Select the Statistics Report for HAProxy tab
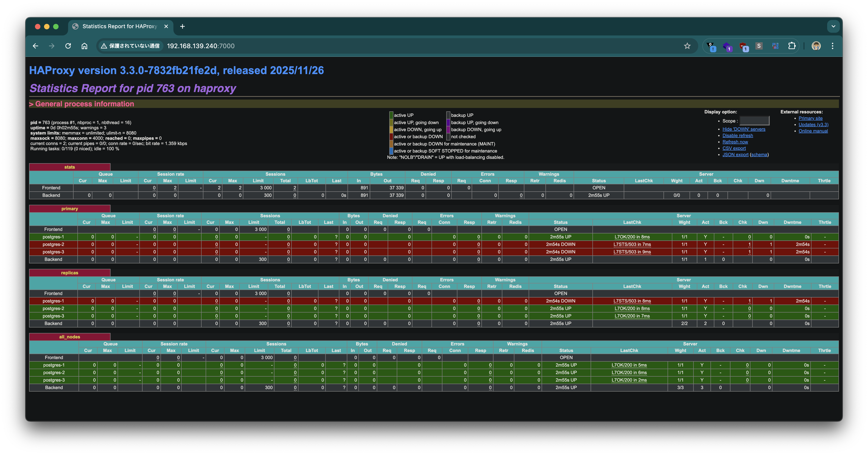Image resolution: width=868 pixels, height=455 pixels. pyautogui.click(x=120, y=26)
